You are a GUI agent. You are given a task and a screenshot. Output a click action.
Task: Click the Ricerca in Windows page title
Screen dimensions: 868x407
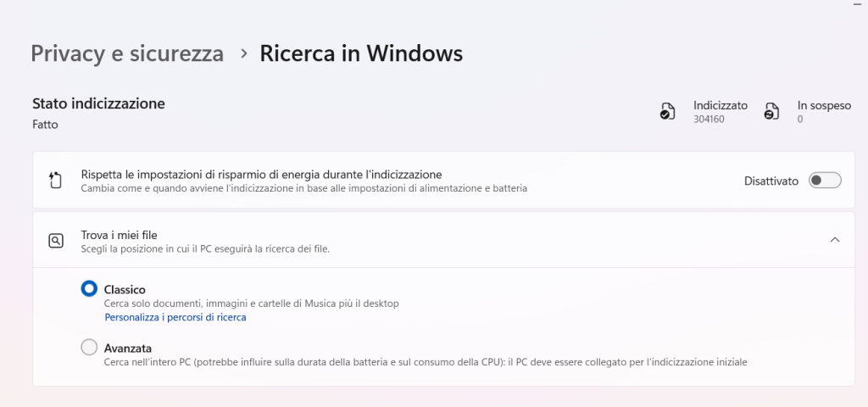coord(361,53)
